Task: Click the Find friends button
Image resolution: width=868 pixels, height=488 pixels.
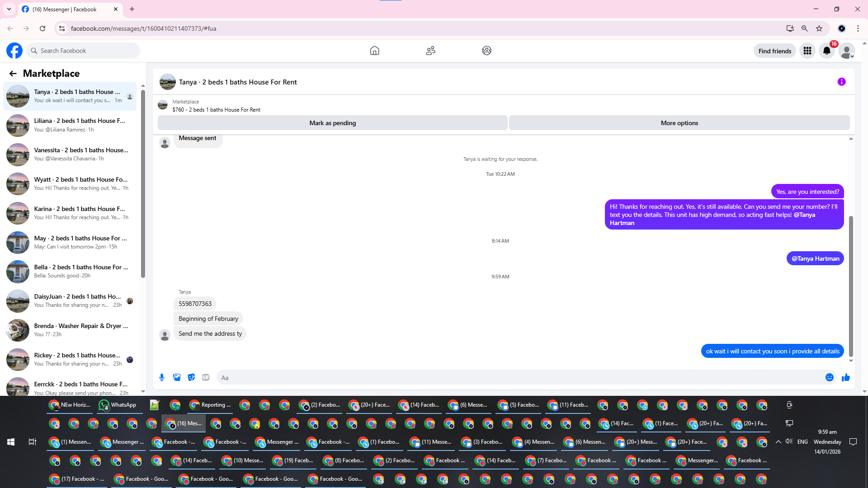Action: tap(774, 51)
